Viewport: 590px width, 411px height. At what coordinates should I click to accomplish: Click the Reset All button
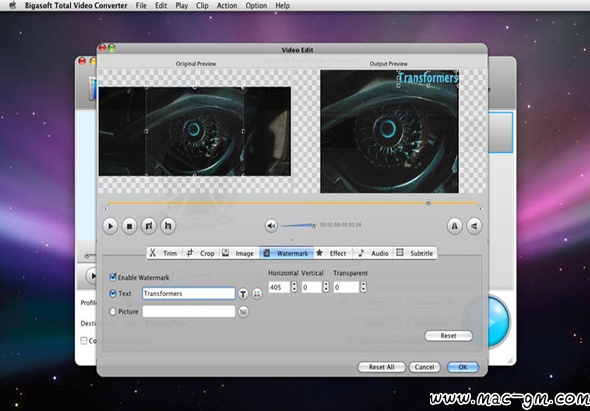pyautogui.click(x=381, y=367)
